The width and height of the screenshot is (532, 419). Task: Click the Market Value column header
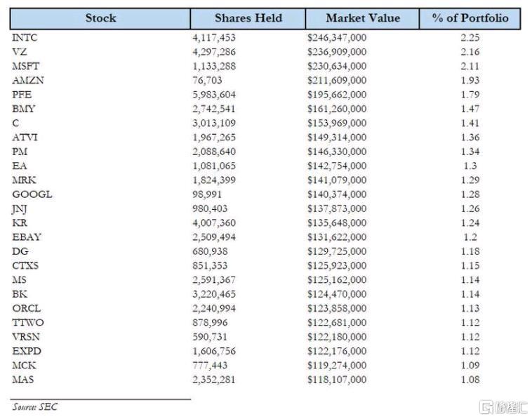362,18
